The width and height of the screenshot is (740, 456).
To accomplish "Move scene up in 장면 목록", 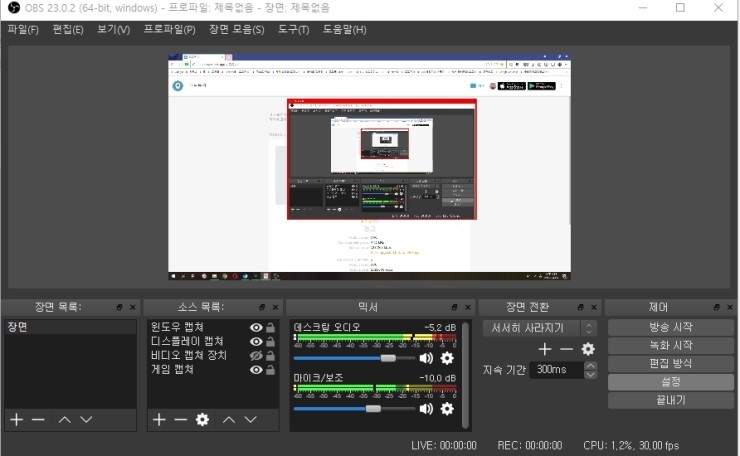I will [x=65, y=419].
